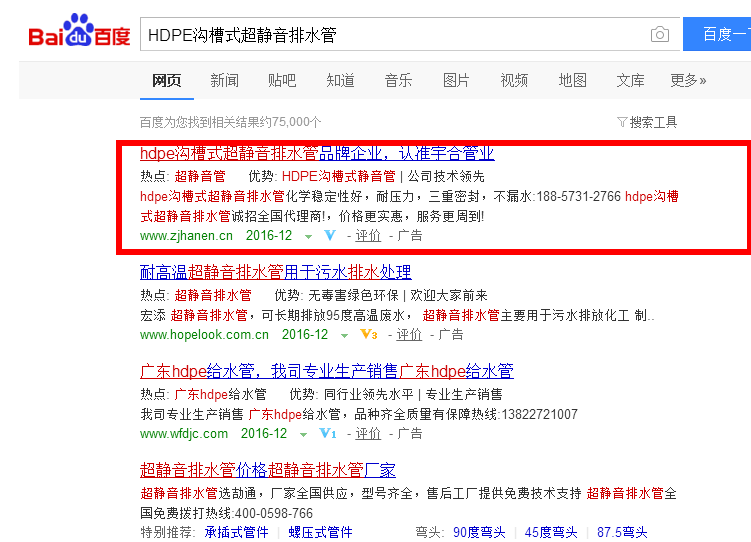Click the 百度一下 search button

click(717, 34)
